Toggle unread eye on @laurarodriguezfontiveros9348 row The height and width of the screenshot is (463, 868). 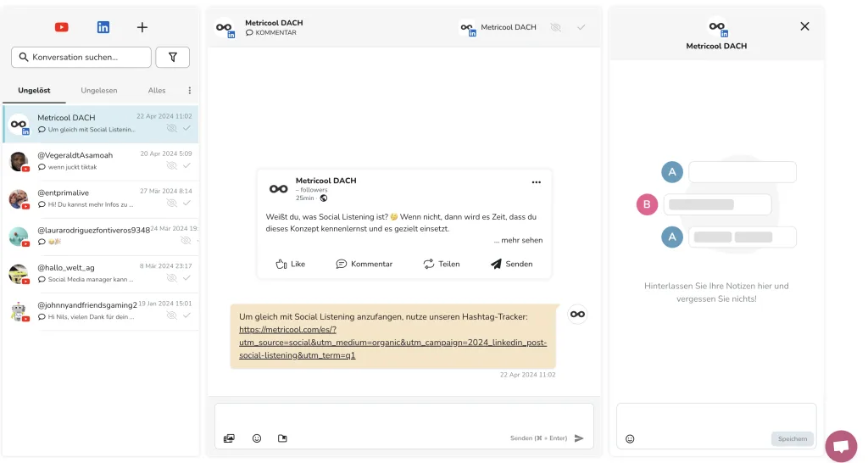(x=186, y=240)
